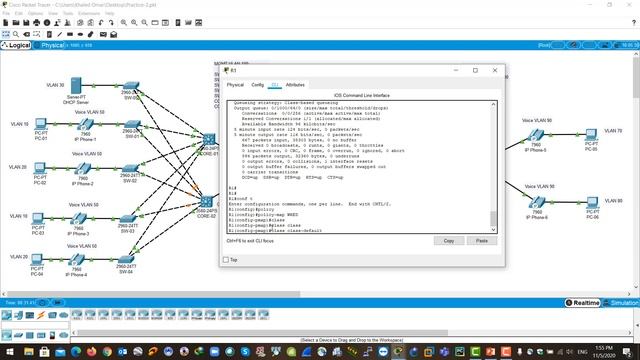Enable the Top checkbox in R1 window
The height and width of the screenshot is (360, 640).
coord(226,260)
